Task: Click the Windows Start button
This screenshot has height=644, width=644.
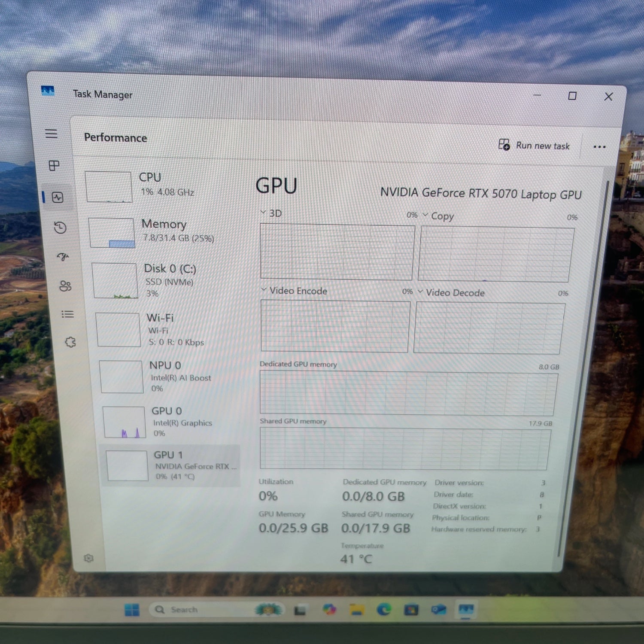Action: (132, 610)
